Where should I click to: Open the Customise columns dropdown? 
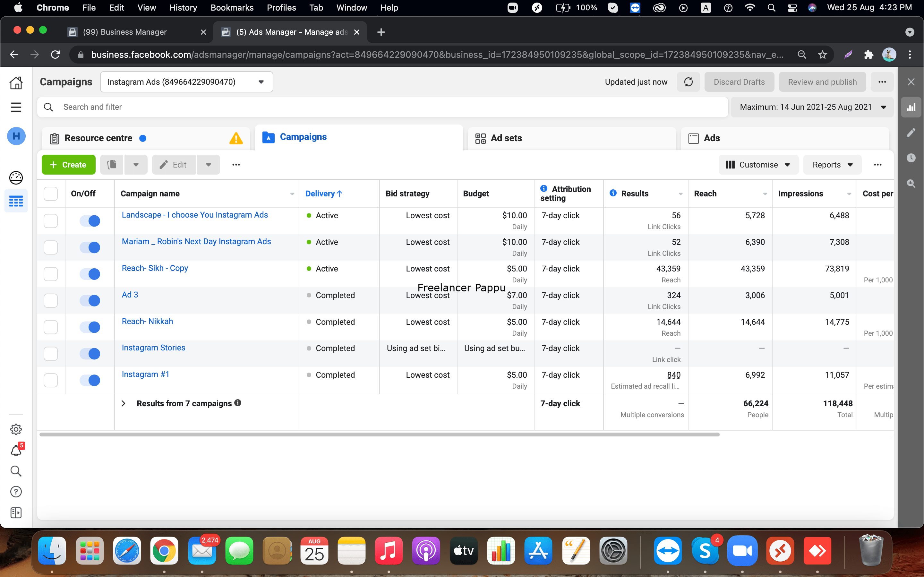[x=758, y=165]
